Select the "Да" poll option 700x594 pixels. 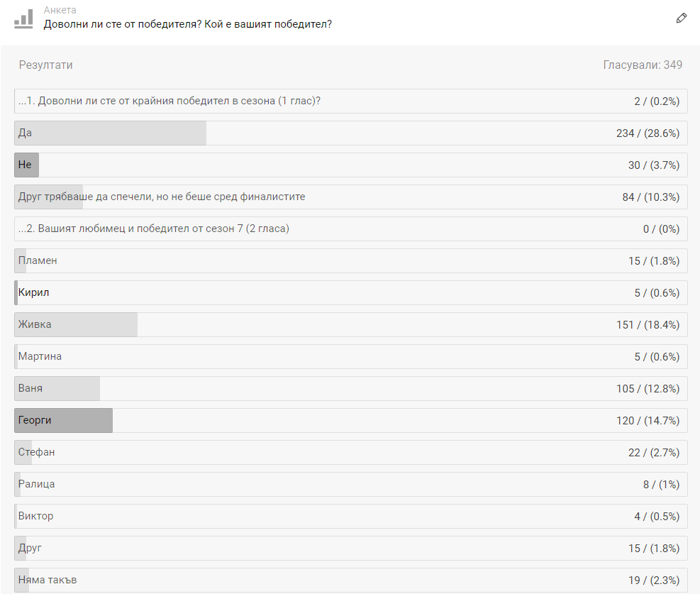[x=351, y=133]
